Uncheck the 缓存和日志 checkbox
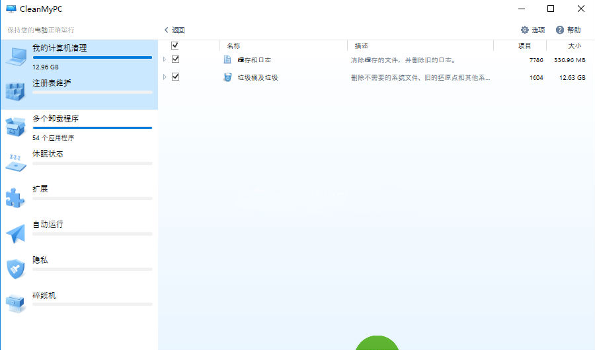Screen dimensions: 595x364 click(x=175, y=59)
